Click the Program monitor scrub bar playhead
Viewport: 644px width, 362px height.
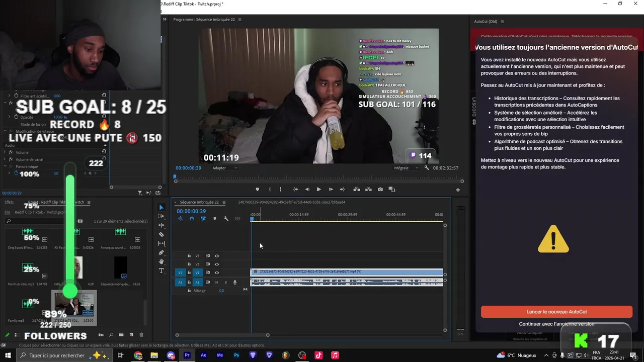pyautogui.click(x=175, y=176)
